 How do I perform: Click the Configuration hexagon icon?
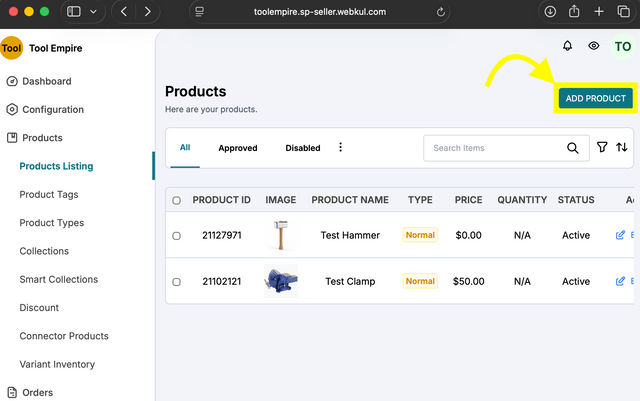coord(12,109)
